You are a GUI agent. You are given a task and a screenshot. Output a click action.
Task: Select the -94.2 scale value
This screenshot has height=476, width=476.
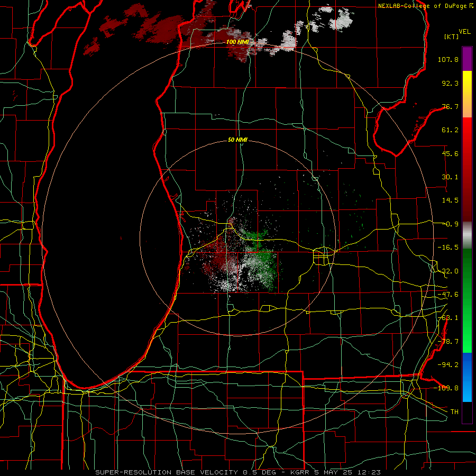[x=448, y=364]
